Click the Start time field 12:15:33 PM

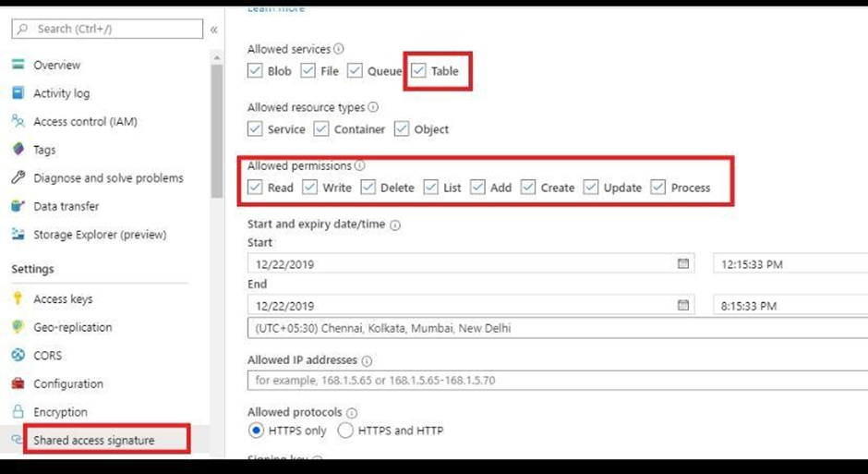[x=790, y=263]
